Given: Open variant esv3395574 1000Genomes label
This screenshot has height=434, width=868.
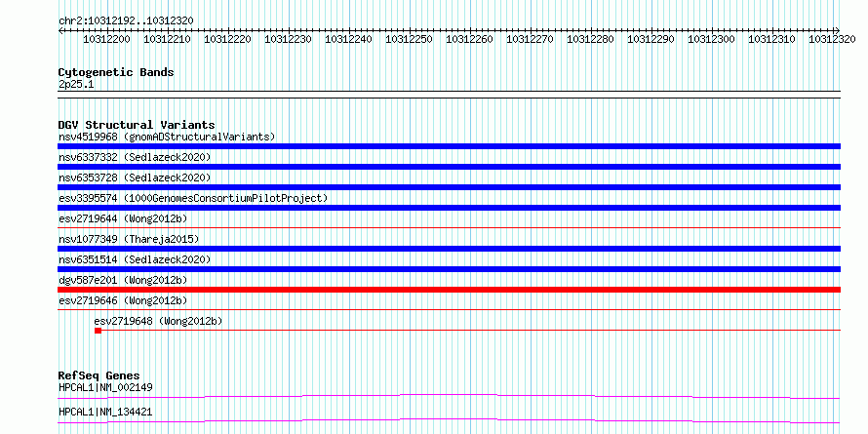Looking at the screenshot, I should coord(193,198).
